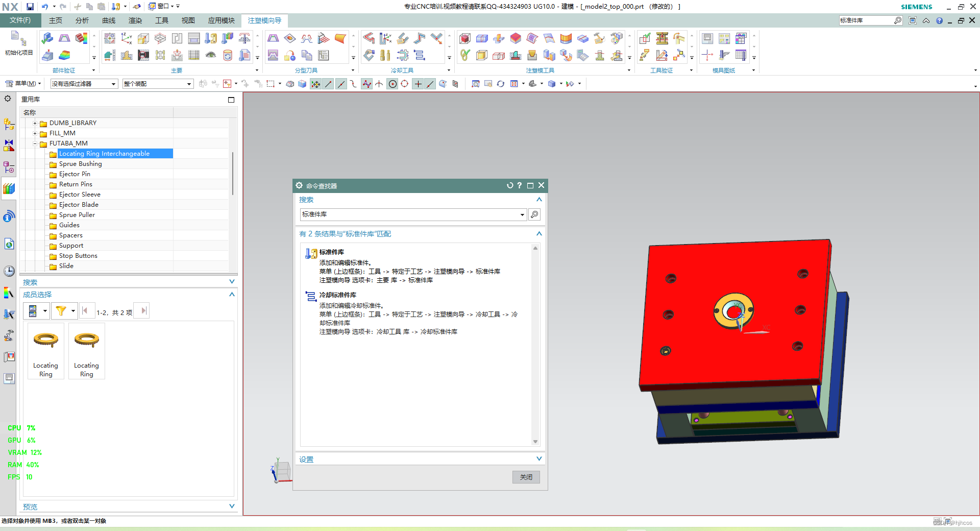980x531 pixels.
Task: Click the help question mark in 命令查找器 title
Action: pyautogui.click(x=520, y=185)
